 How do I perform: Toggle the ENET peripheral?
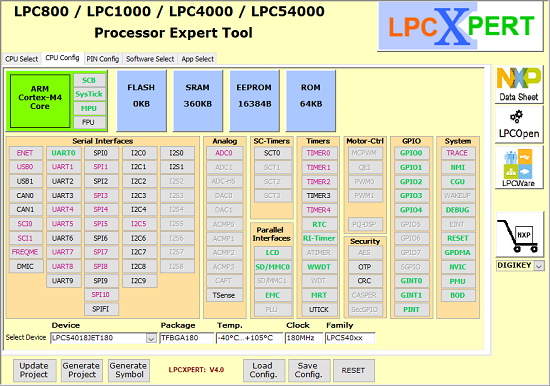25,153
